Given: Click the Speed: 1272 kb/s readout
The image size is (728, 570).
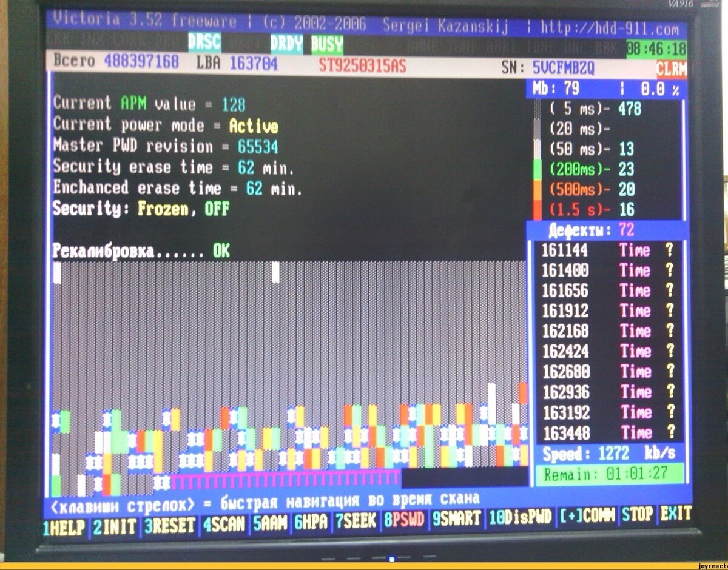Looking at the screenshot, I should click(x=608, y=454).
